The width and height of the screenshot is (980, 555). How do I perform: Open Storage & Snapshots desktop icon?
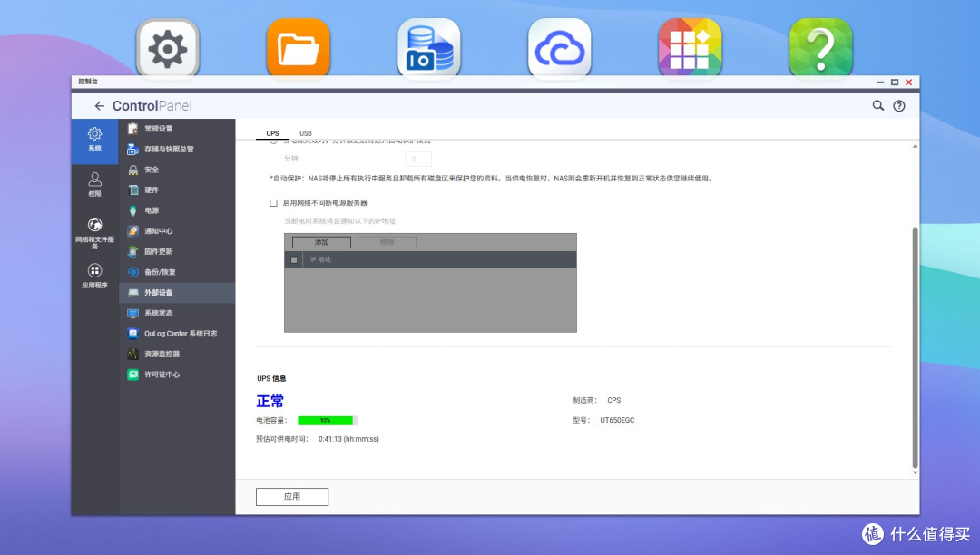[x=428, y=49]
